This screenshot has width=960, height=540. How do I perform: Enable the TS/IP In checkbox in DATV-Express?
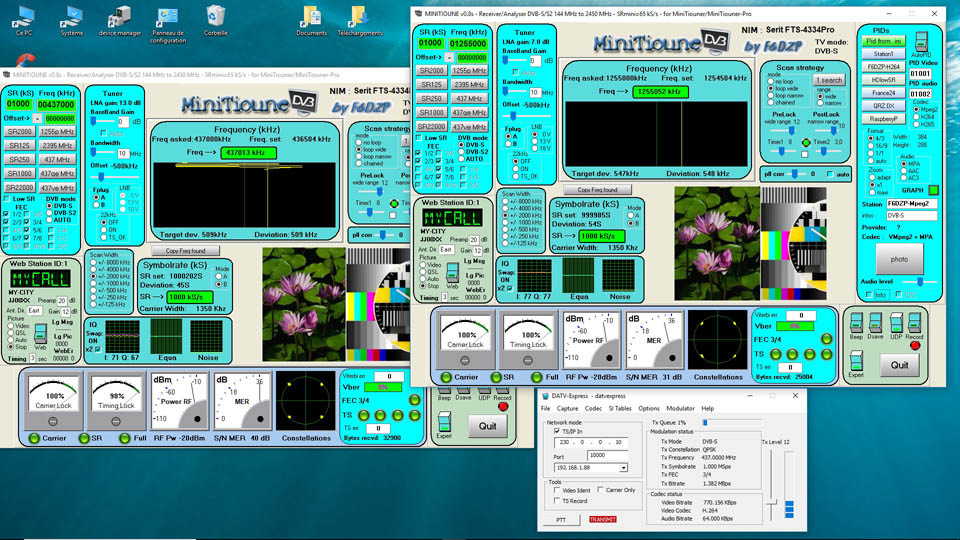click(x=556, y=431)
